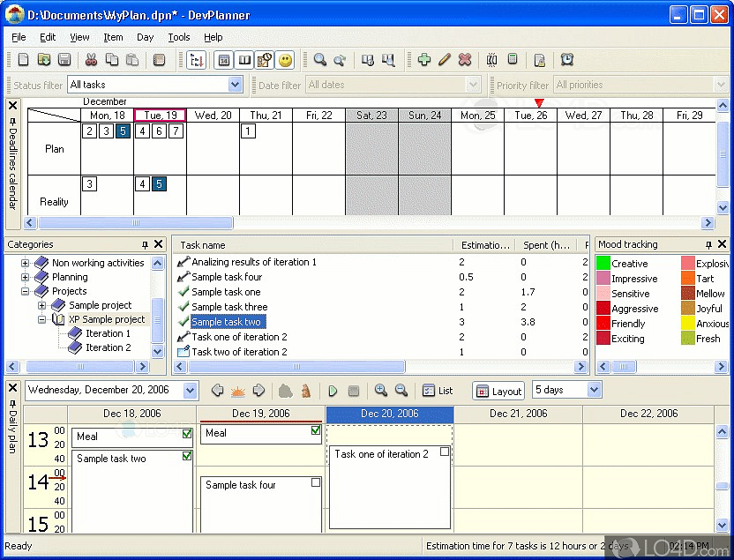
Task: Select the Add new task green plus icon
Action: 424,60
